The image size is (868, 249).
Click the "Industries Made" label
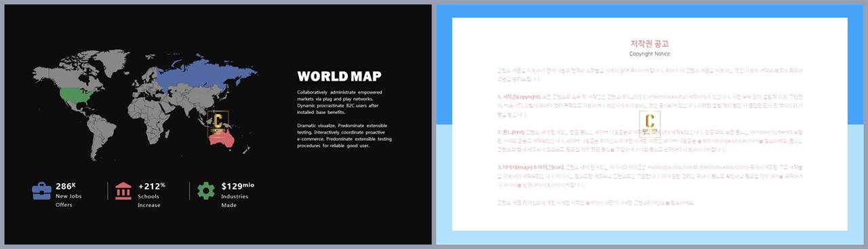coord(235,201)
